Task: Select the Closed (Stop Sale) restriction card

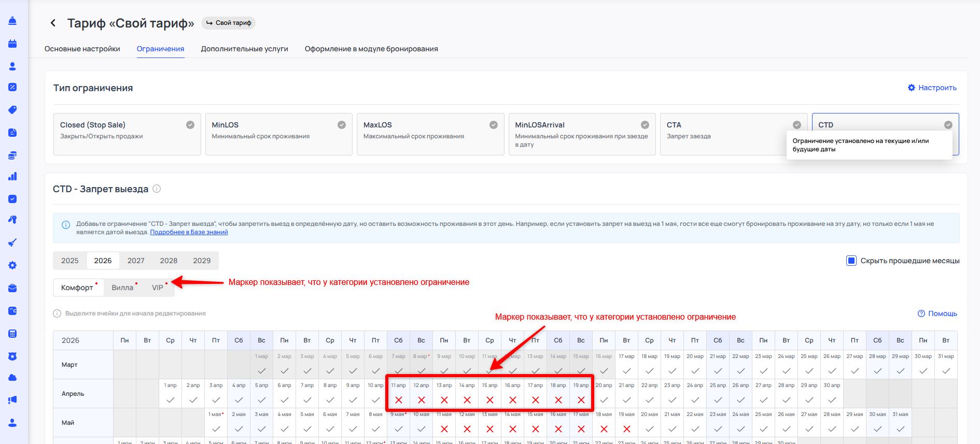Action: pos(127,134)
